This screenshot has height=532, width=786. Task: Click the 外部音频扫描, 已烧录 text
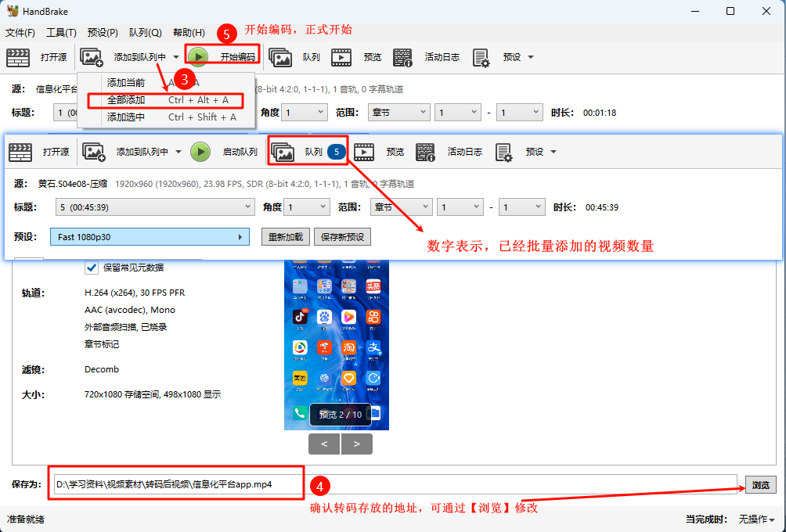(x=126, y=327)
